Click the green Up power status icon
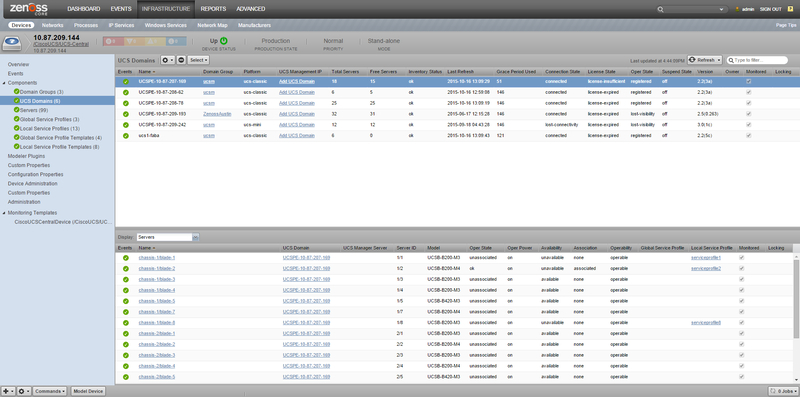The height and width of the screenshot is (397, 800). click(224, 41)
